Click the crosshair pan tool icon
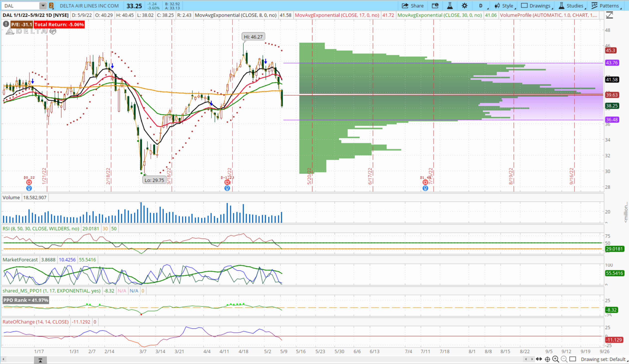 click(547, 359)
